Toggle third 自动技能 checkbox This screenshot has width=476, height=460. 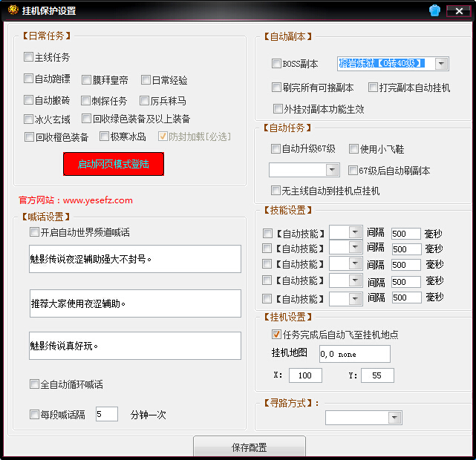pos(267,264)
